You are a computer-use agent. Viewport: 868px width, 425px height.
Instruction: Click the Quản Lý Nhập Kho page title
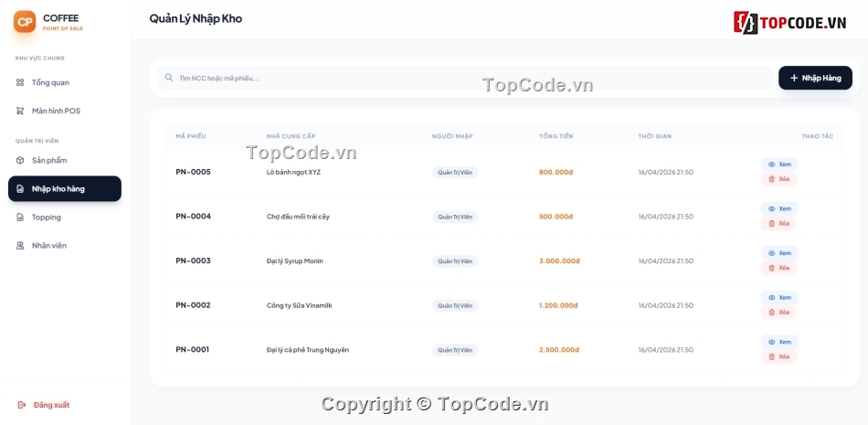196,19
